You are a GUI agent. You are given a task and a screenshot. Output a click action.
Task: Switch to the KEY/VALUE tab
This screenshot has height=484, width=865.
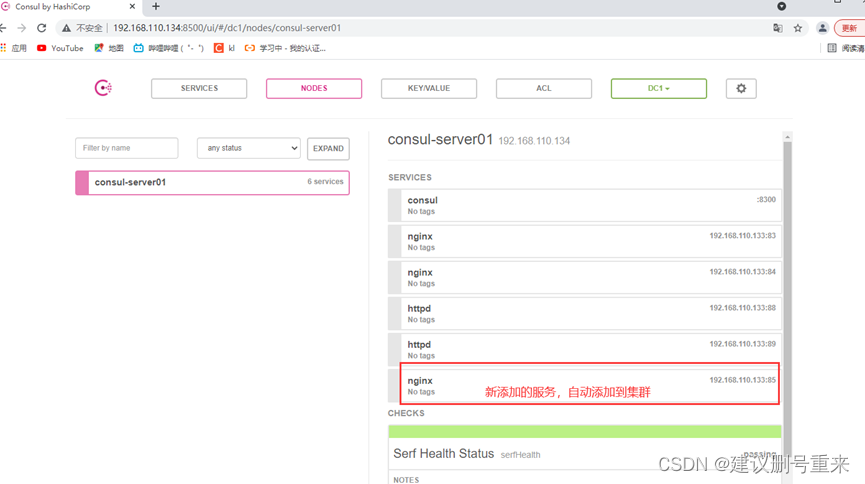coord(429,88)
